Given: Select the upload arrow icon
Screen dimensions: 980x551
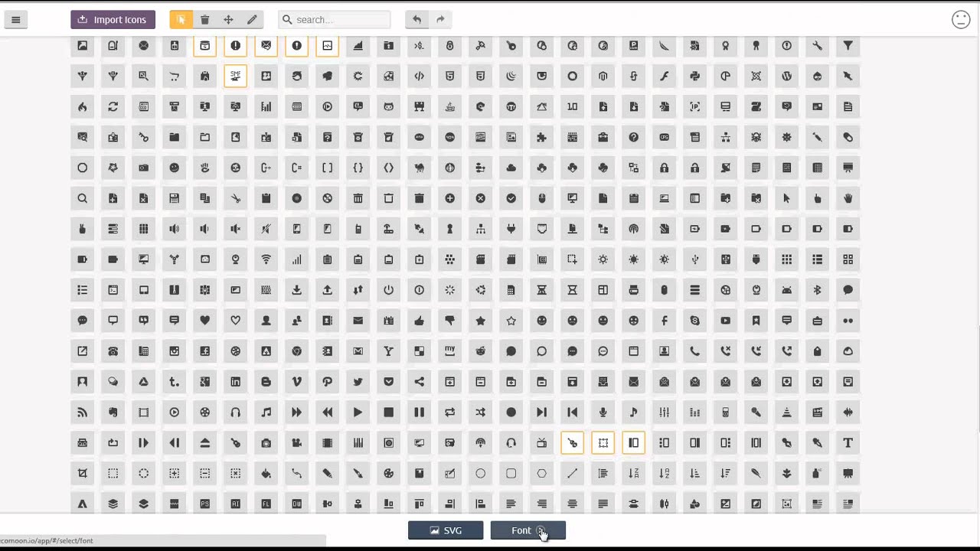Looking at the screenshot, I should point(327,290).
